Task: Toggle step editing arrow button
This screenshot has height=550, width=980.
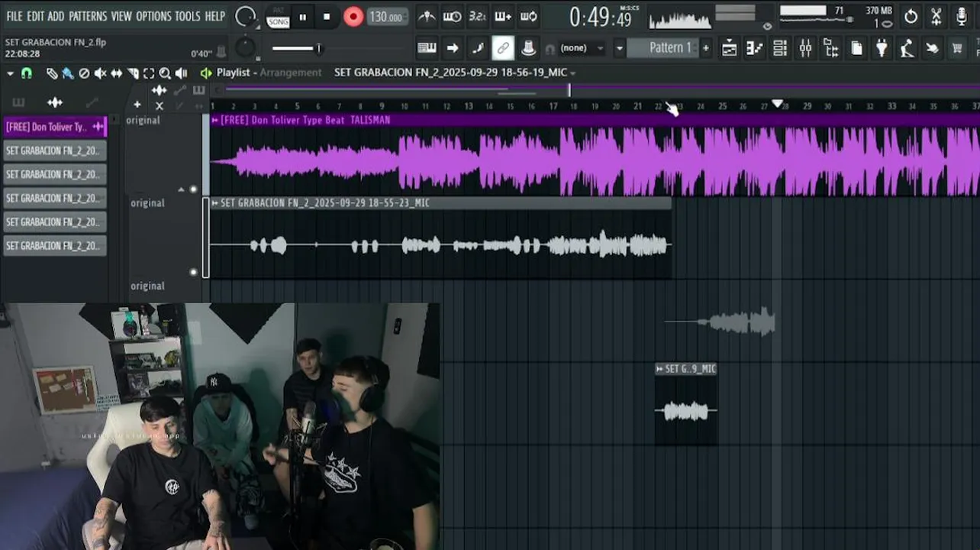Action: tap(452, 48)
